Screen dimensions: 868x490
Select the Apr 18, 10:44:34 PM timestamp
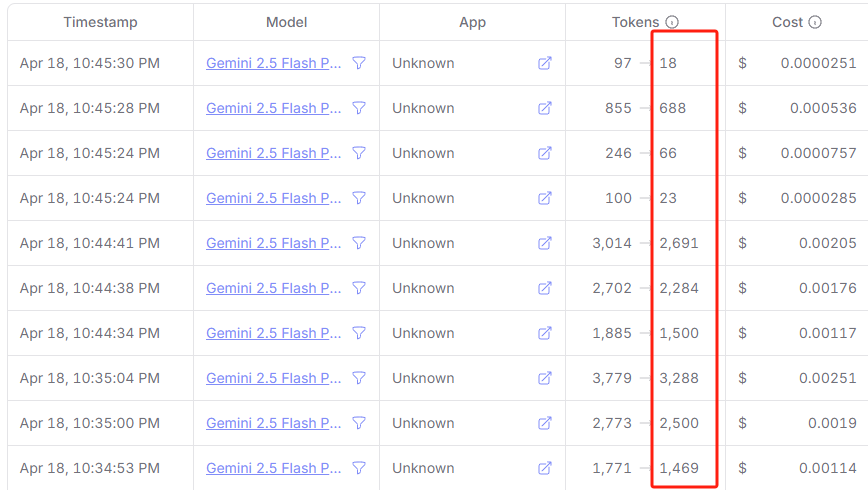(90, 333)
